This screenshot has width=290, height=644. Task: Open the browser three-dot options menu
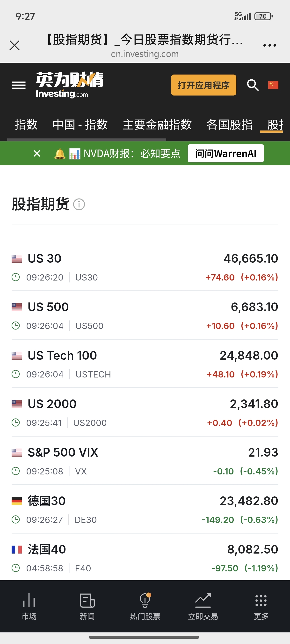pos(269,46)
